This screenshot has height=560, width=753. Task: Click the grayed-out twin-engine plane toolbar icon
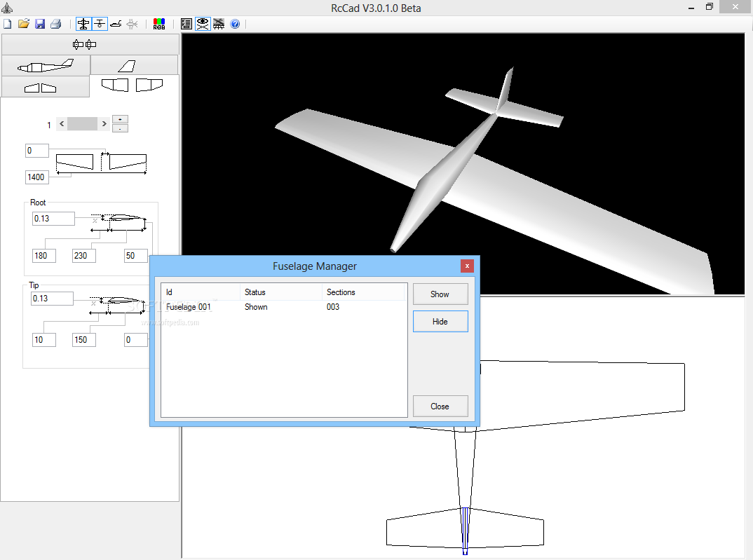coord(132,24)
